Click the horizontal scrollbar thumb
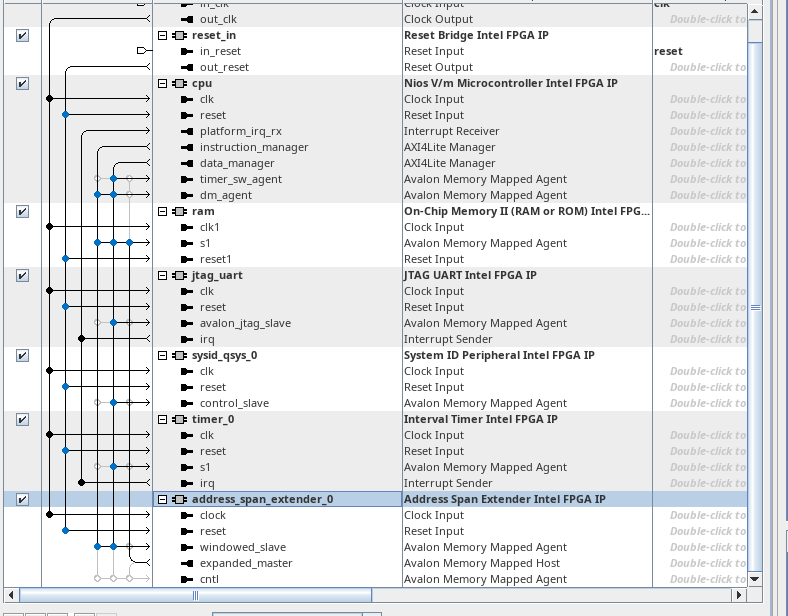The image size is (788, 616). (195, 595)
